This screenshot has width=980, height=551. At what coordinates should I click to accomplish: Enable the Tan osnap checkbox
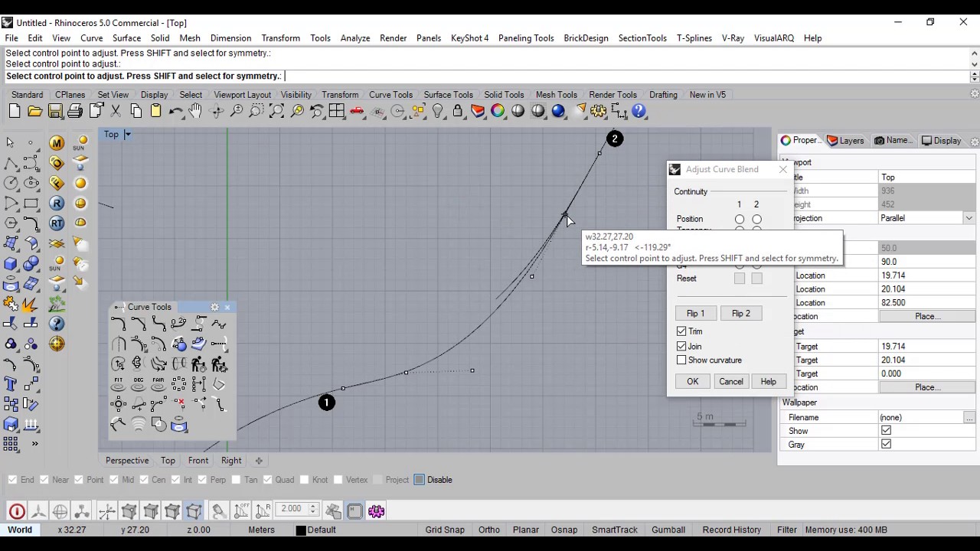[235, 480]
